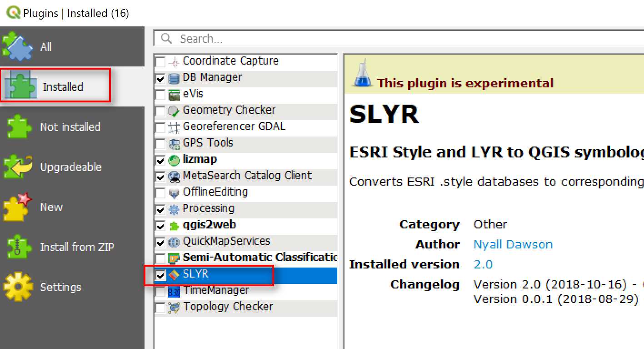Screen dimensions: 644x349
Task: Click the Georeferencer GDAL grid icon
Action: coord(174,127)
